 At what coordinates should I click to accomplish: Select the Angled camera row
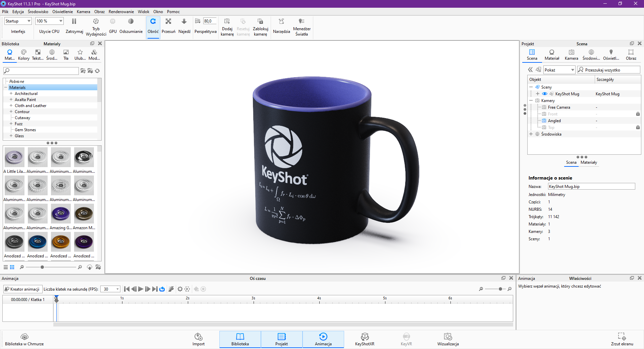(584, 121)
